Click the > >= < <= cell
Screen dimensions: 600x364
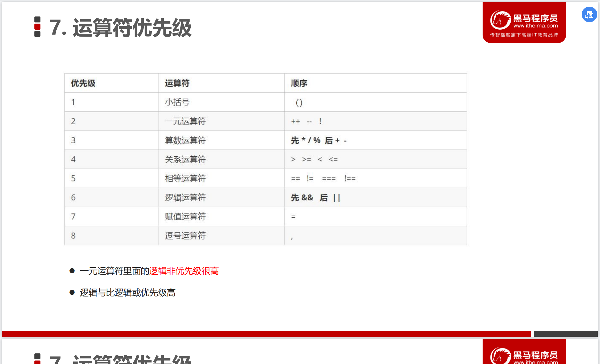(375, 159)
